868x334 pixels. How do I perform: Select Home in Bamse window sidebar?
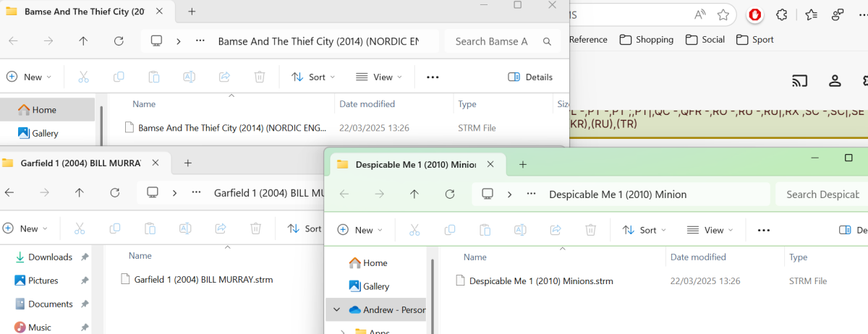48,110
